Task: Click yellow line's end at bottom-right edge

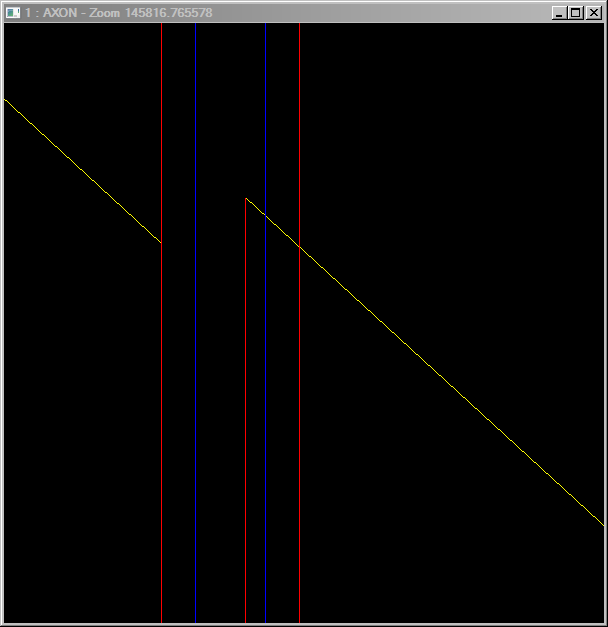Action: [603, 523]
